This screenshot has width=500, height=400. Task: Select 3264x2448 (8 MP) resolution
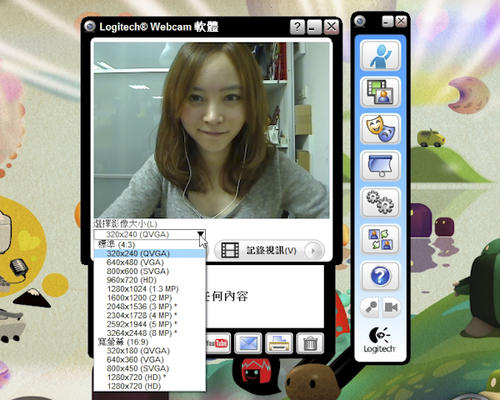point(150,333)
